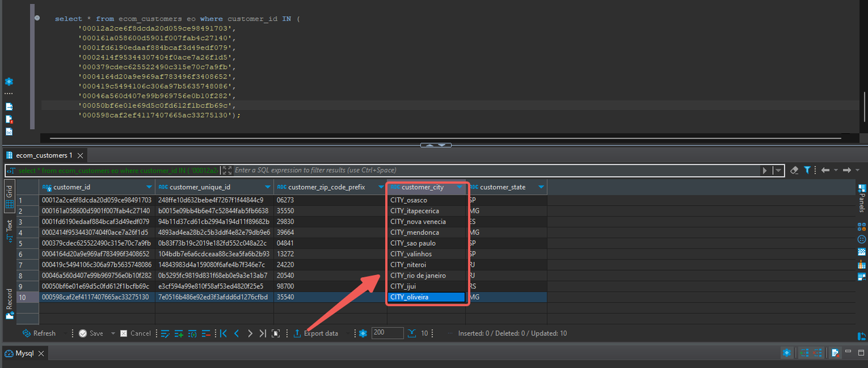The height and width of the screenshot is (368, 868).
Task: Go to the first row
Action: 223,333
